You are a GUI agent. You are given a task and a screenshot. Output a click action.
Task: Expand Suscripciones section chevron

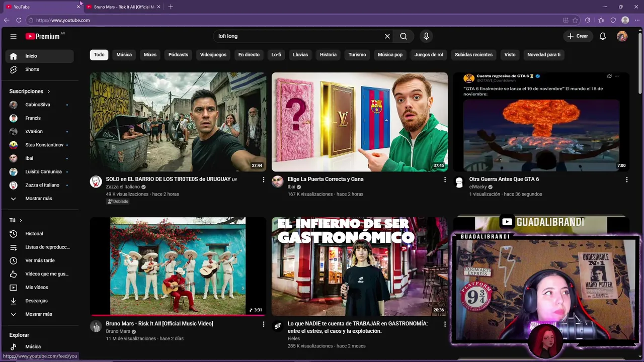pyautogui.click(x=49, y=92)
